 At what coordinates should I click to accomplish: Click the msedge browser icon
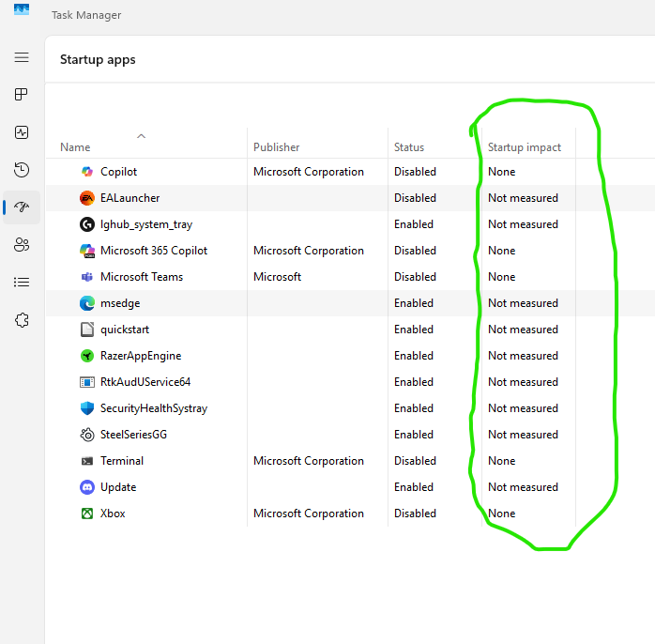click(x=87, y=303)
